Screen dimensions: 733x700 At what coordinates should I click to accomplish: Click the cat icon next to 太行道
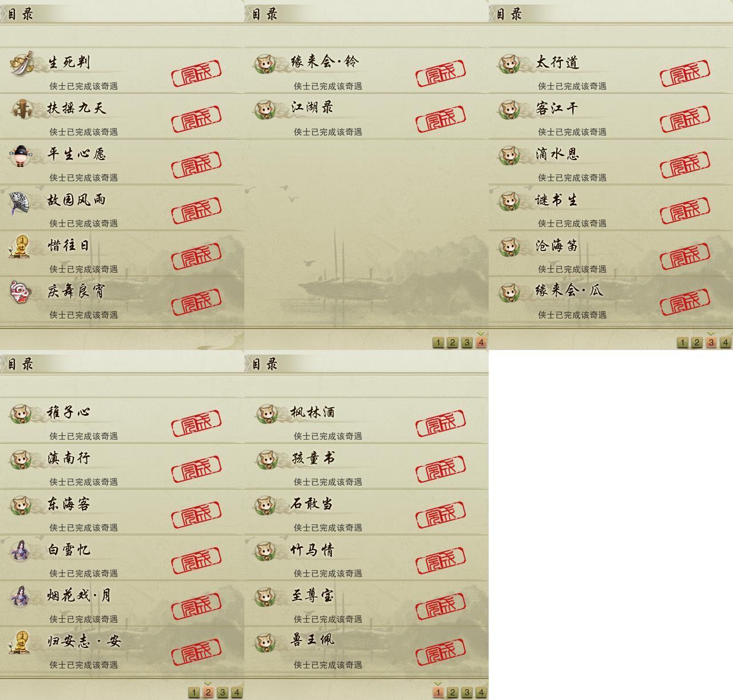point(509,63)
